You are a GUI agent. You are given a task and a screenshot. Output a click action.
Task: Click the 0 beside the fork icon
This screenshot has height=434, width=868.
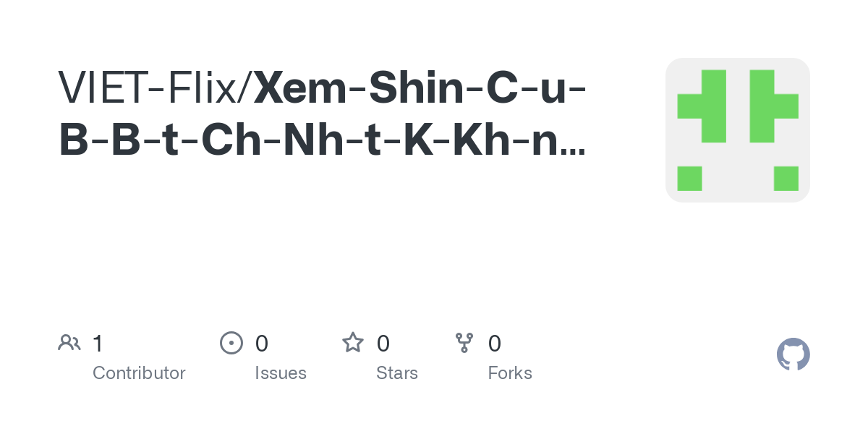point(495,343)
